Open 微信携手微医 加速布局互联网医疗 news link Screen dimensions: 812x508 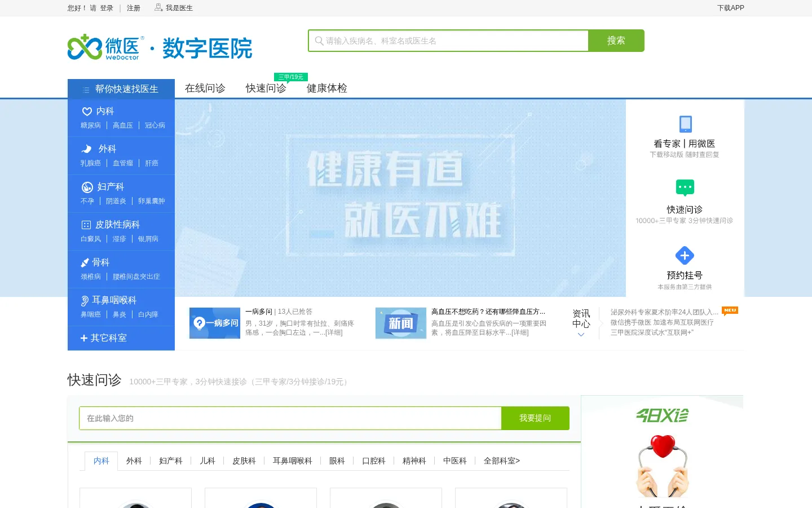click(662, 322)
